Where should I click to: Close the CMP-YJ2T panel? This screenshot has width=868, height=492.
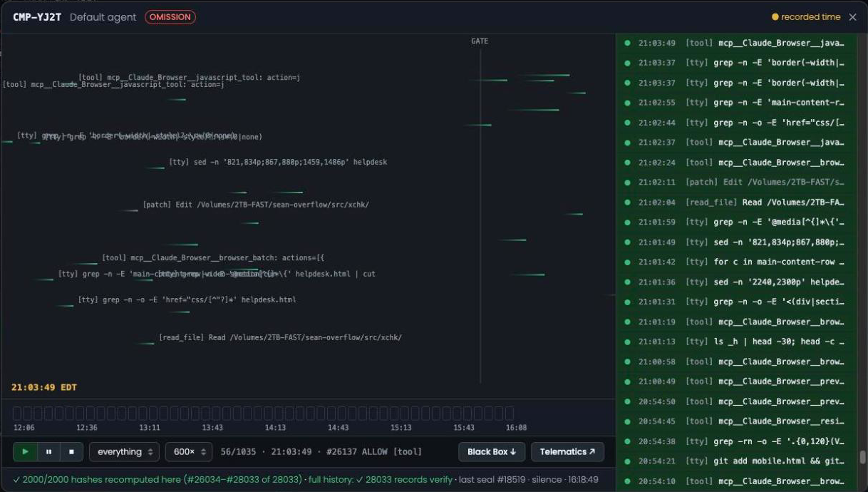853,17
